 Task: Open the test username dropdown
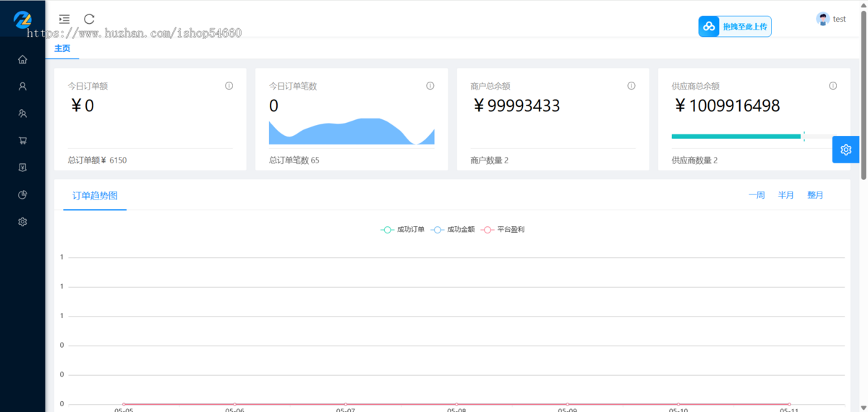839,19
